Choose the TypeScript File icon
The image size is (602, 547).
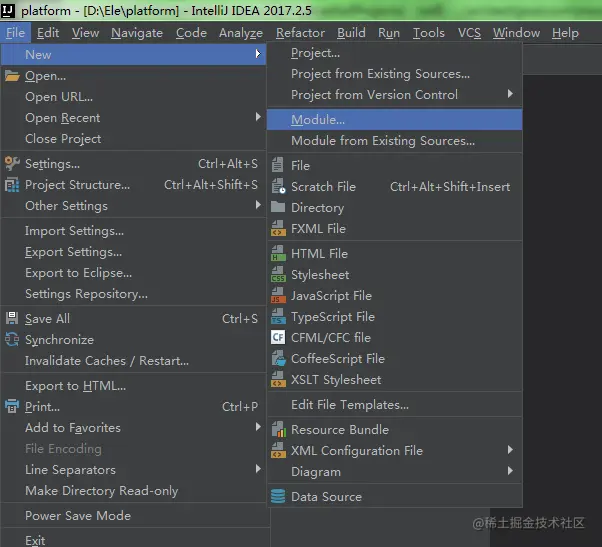[278, 317]
